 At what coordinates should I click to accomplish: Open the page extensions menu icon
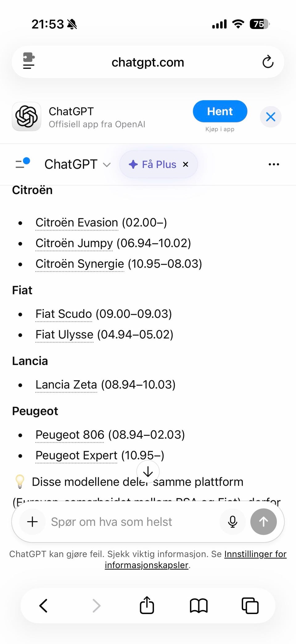(x=29, y=61)
